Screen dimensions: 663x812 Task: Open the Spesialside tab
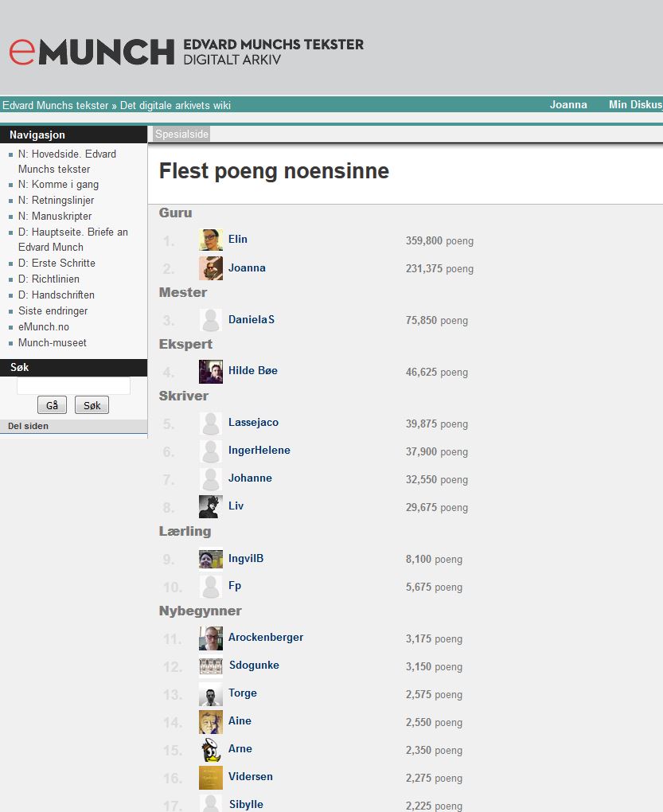pos(181,135)
